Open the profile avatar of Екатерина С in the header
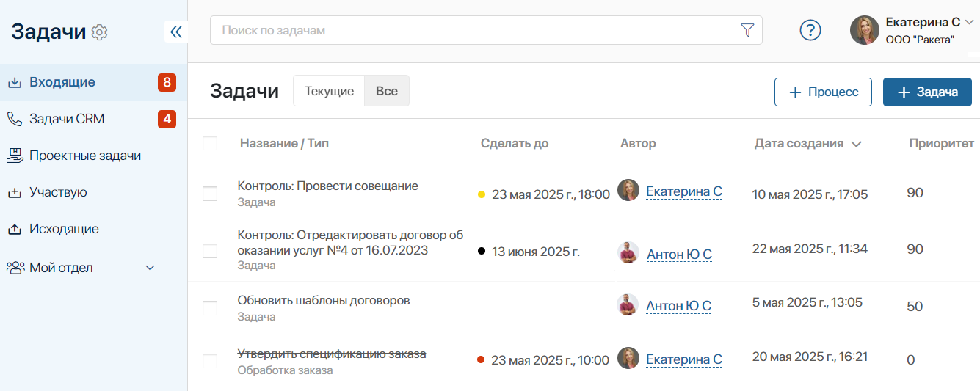Image resolution: width=980 pixels, height=391 pixels. (865, 30)
